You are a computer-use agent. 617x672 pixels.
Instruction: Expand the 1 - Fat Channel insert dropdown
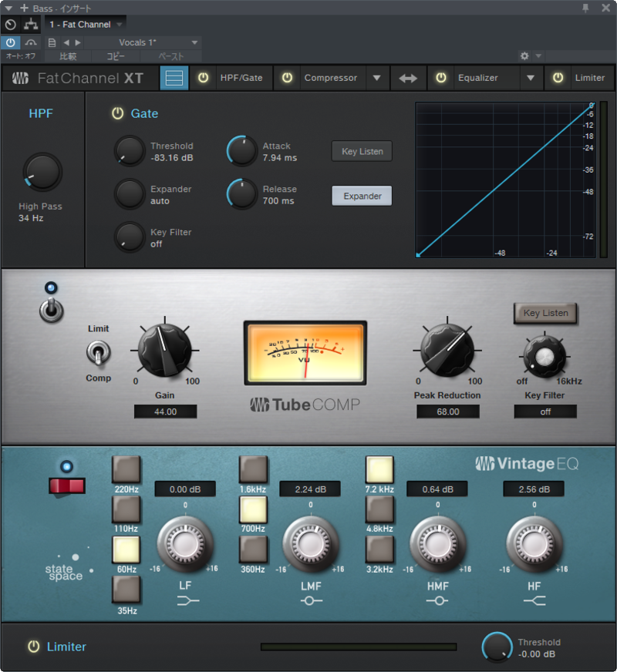[120, 25]
